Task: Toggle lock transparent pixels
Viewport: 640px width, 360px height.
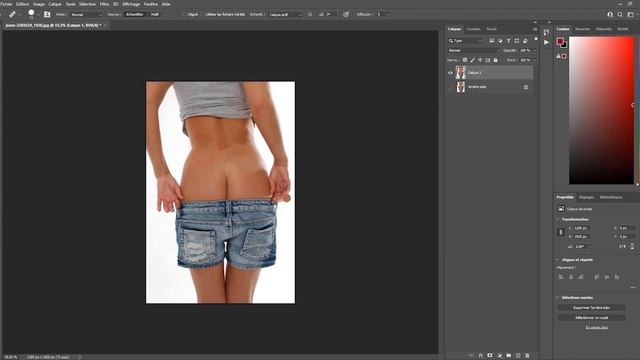Action: coord(464,60)
